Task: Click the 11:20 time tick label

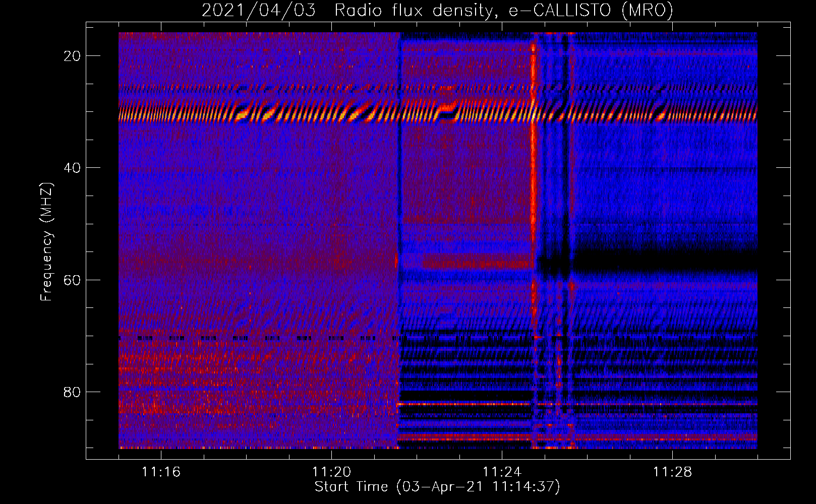Action: [x=331, y=472]
